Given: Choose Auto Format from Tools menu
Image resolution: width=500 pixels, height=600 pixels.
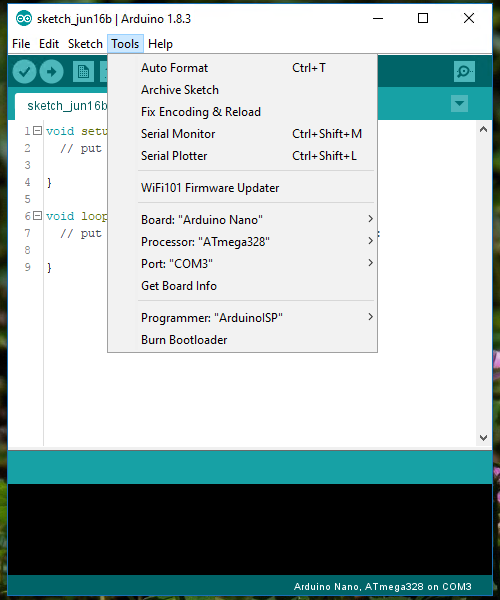Looking at the screenshot, I should (x=242, y=68).
